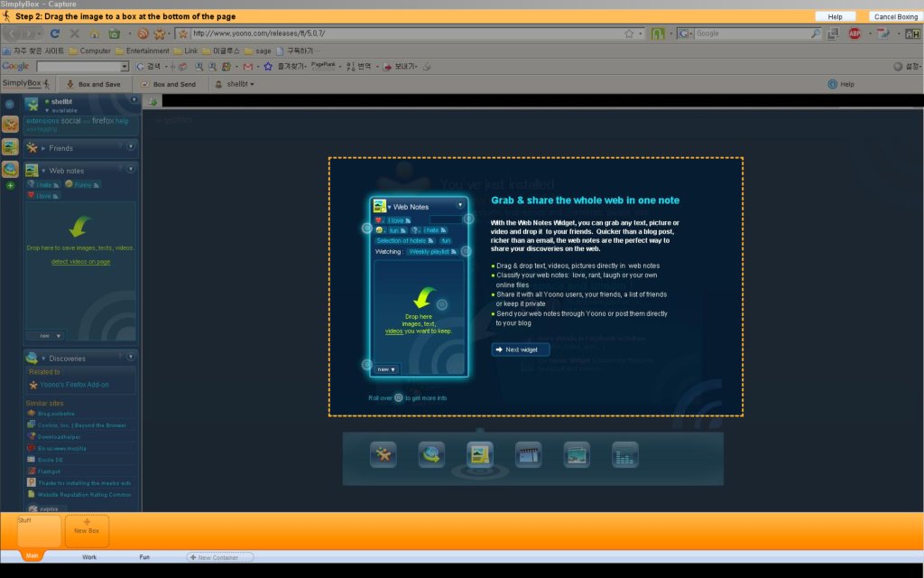Open the shellbt account dropdown in SimplyBox toolbar
Viewport: 924px width, 578px height.
tap(236, 84)
